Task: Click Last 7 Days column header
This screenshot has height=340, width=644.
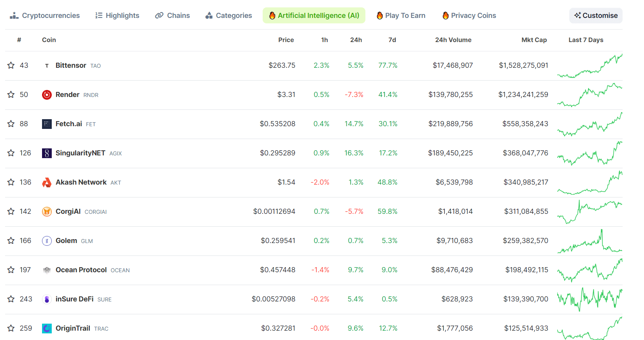Action: tap(586, 40)
